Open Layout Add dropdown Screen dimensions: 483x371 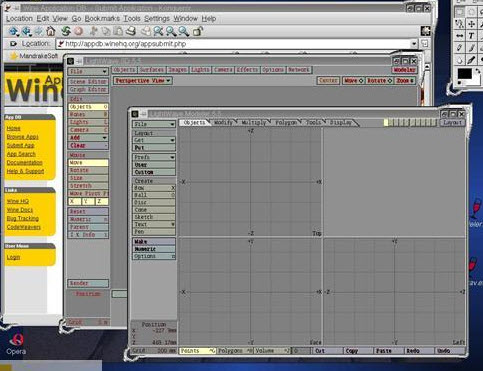(88, 138)
